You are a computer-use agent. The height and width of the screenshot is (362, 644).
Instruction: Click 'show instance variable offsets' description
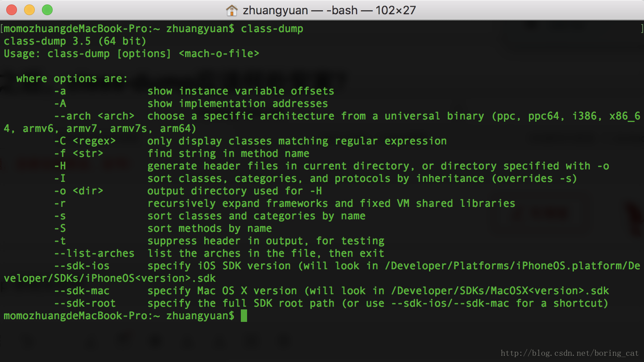[241, 91]
